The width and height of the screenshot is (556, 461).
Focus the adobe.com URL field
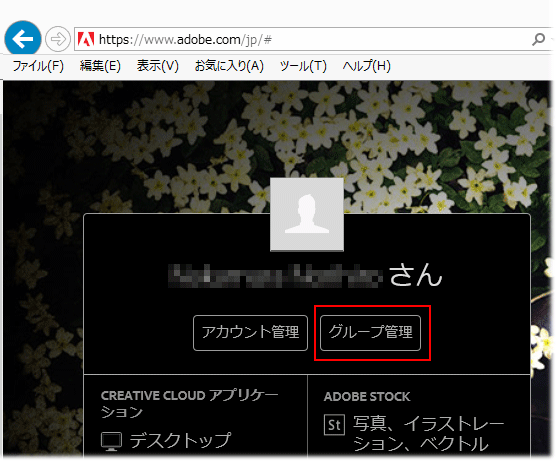click(312, 39)
